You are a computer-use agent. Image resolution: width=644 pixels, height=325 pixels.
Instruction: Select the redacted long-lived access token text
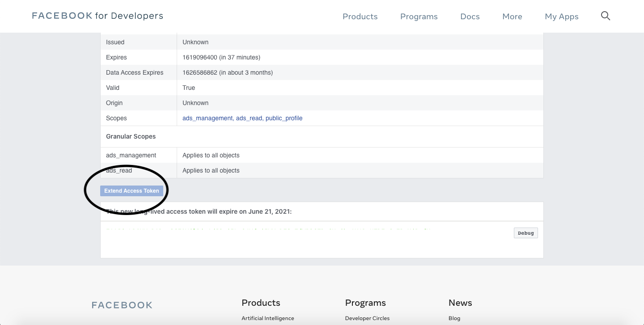point(270,240)
